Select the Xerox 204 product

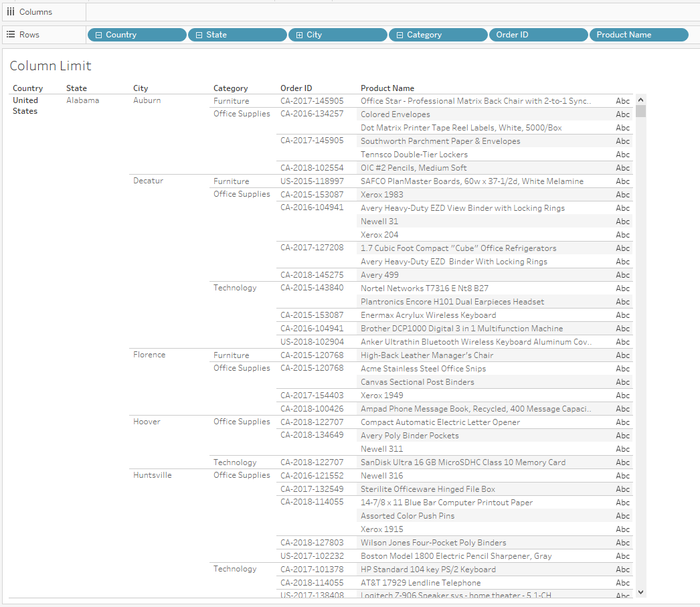point(379,235)
